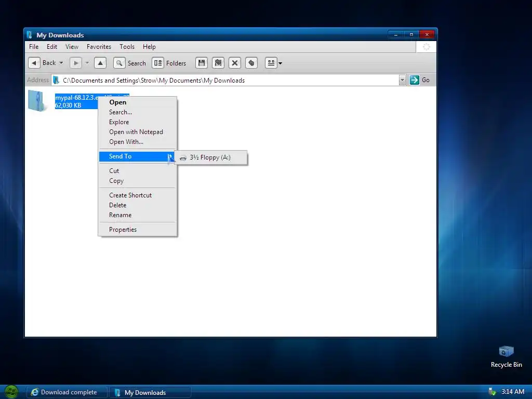The width and height of the screenshot is (532, 399).
Task: Click the Back arrow button
Action: pyautogui.click(x=34, y=63)
